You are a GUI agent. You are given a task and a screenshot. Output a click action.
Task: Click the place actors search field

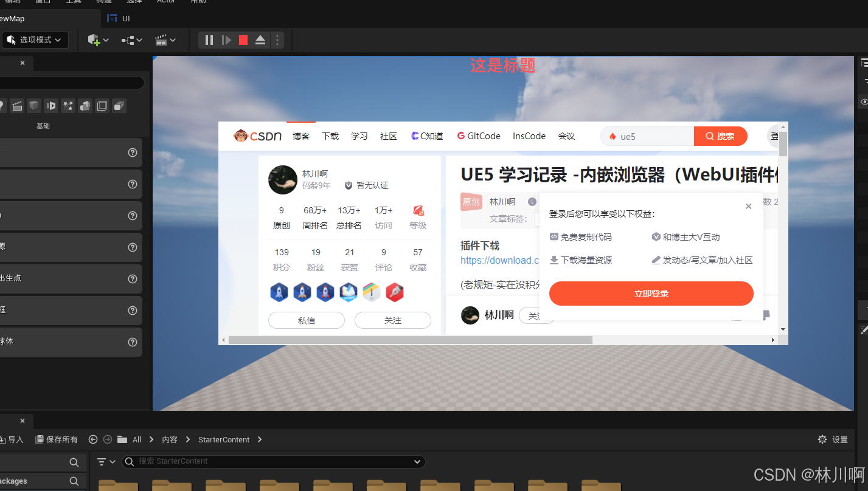pyautogui.click(x=71, y=83)
